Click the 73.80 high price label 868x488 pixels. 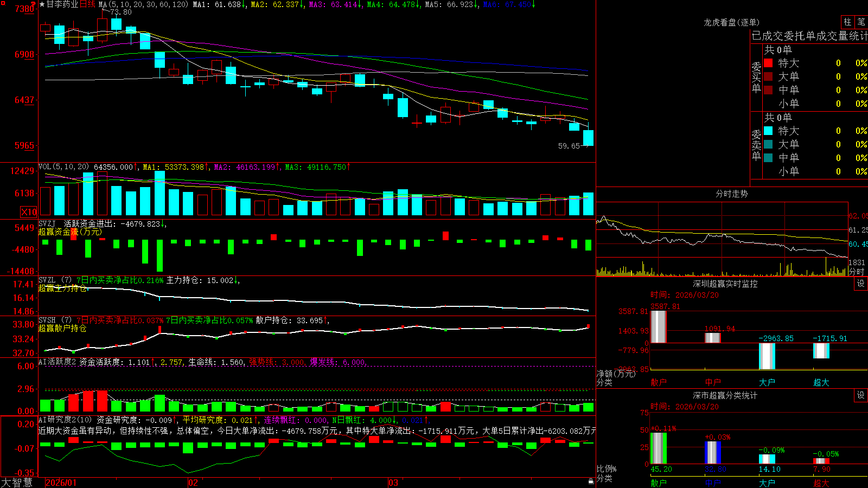[x=120, y=12]
